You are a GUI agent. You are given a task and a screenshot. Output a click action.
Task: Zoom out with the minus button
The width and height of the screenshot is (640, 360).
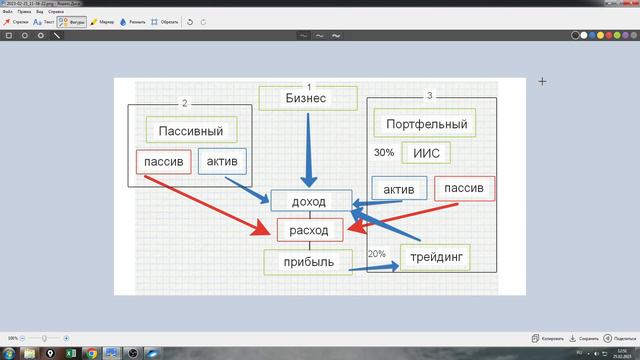[22, 338]
